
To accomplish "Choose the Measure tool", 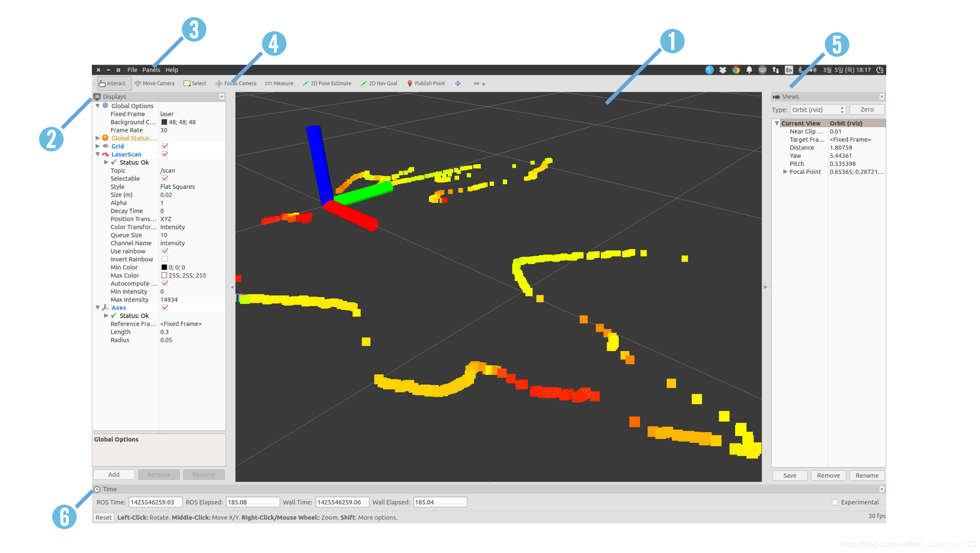I will [x=279, y=84].
